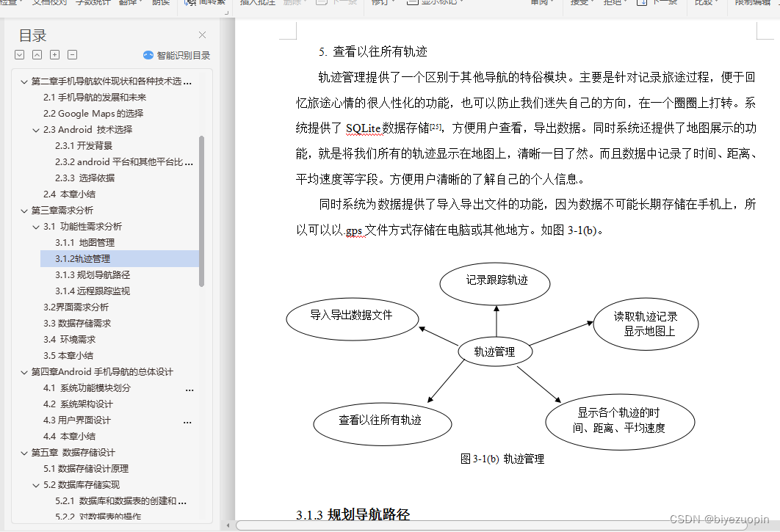Select 第五章 数据存储设计 chapter title
This screenshot has height=532, width=780.
[x=73, y=453]
